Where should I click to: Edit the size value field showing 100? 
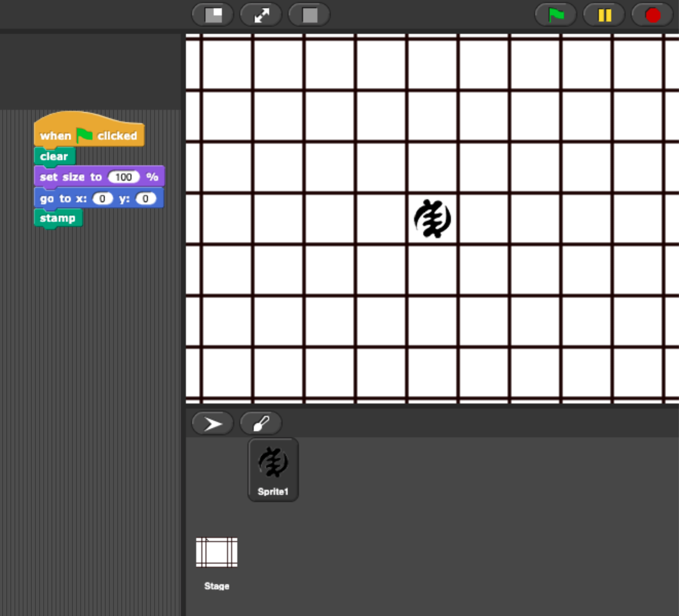tap(124, 177)
